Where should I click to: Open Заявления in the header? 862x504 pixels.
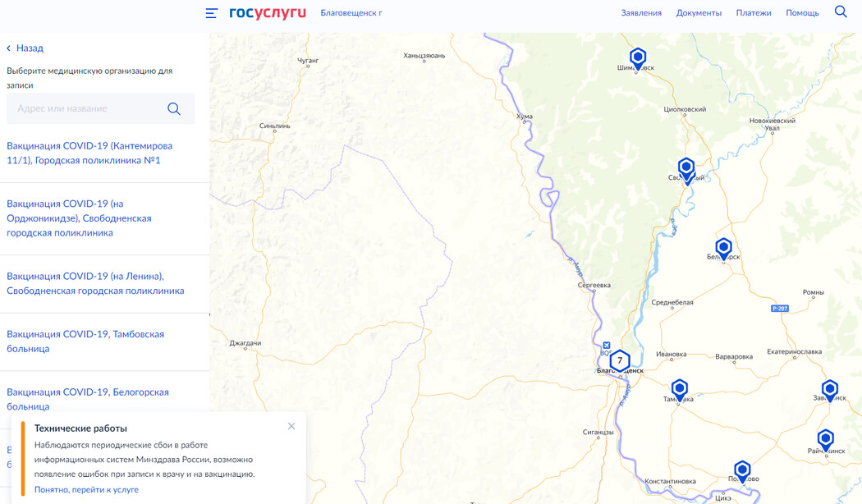[641, 12]
